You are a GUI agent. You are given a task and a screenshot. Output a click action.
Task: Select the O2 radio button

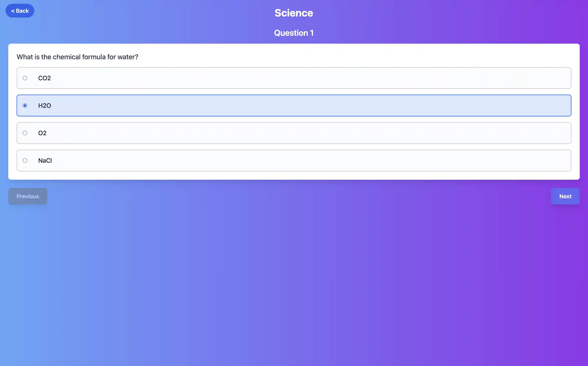(x=25, y=133)
